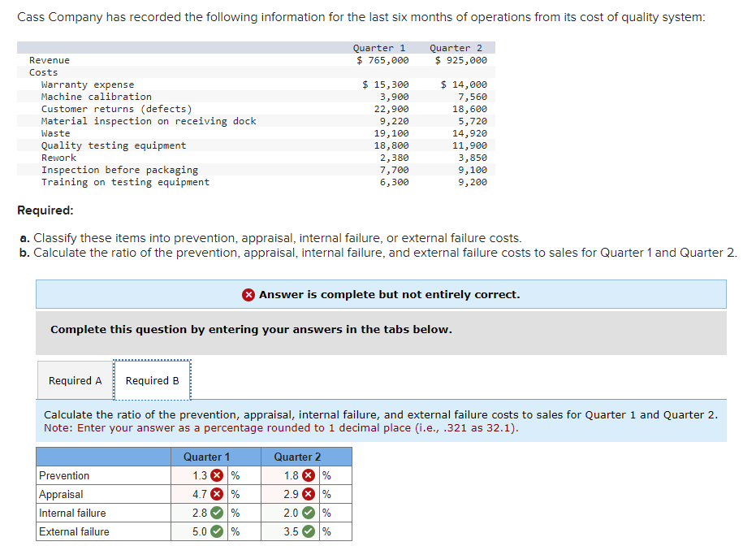Click Quarter 2 revenue $ 925,000
756x546 pixels.
[x=461, y=60]
